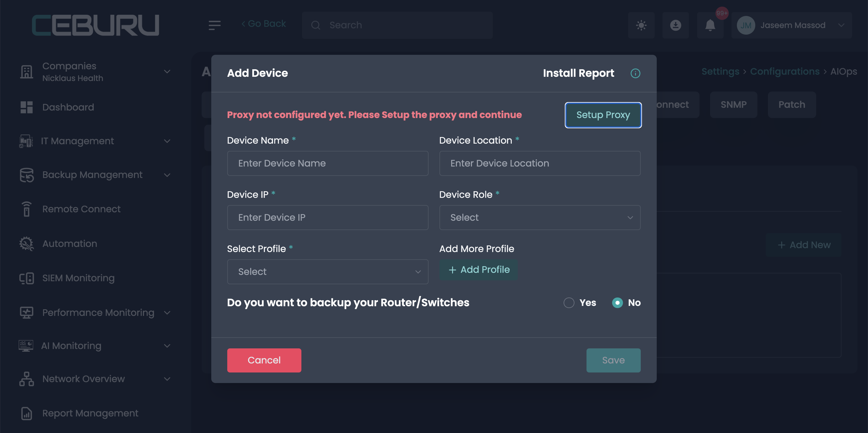Click the Install Report info icon
The height and width of the screenshot is (433, 868).
click(635, 73)
